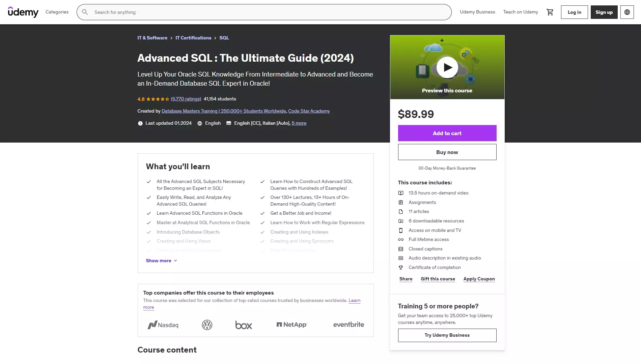
Task: Open the shopping cart
Action: pyautogui.click(x=550, y=12)
